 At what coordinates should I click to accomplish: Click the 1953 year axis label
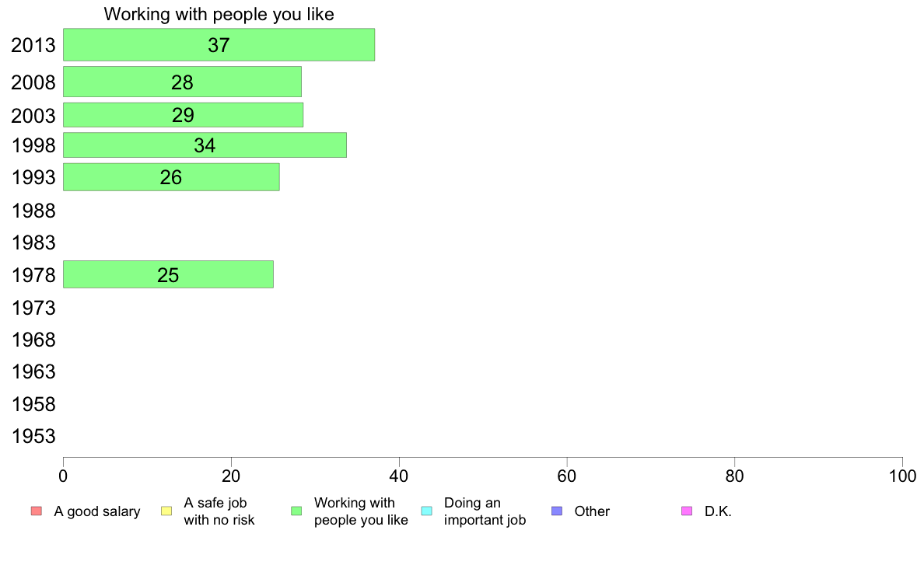33,437
